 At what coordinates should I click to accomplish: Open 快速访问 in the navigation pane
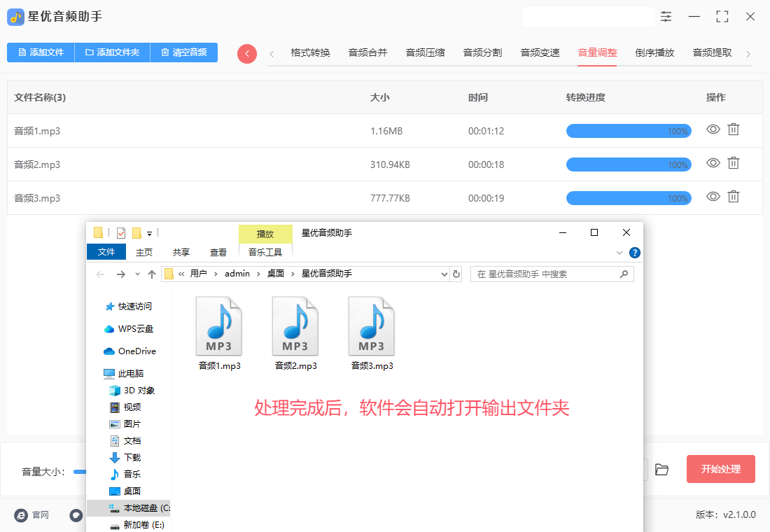[129, 307]
